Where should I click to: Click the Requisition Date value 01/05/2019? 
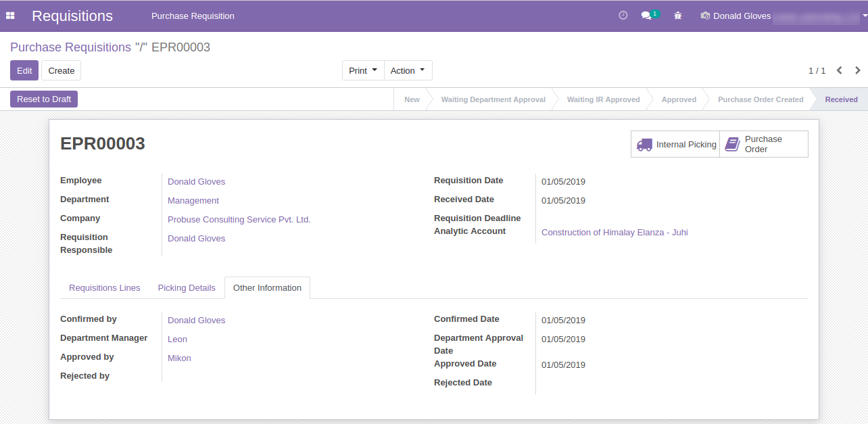coord(564,181)
